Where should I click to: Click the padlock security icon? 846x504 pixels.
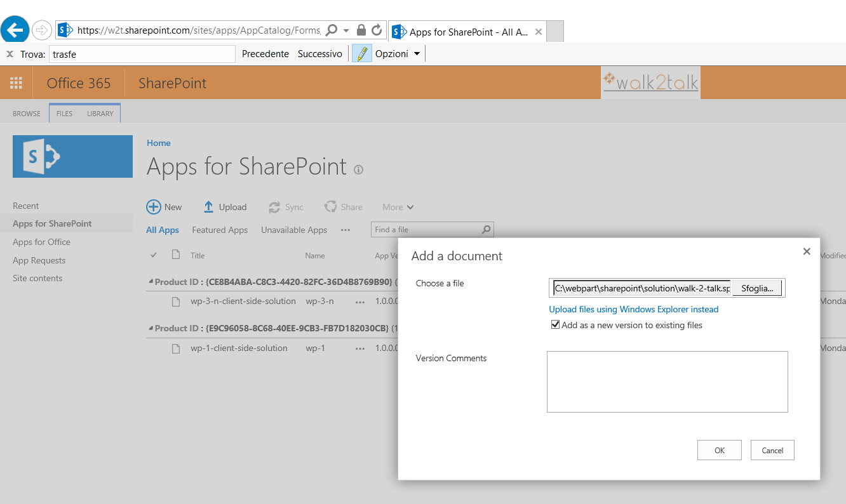(x=361, y=30)
